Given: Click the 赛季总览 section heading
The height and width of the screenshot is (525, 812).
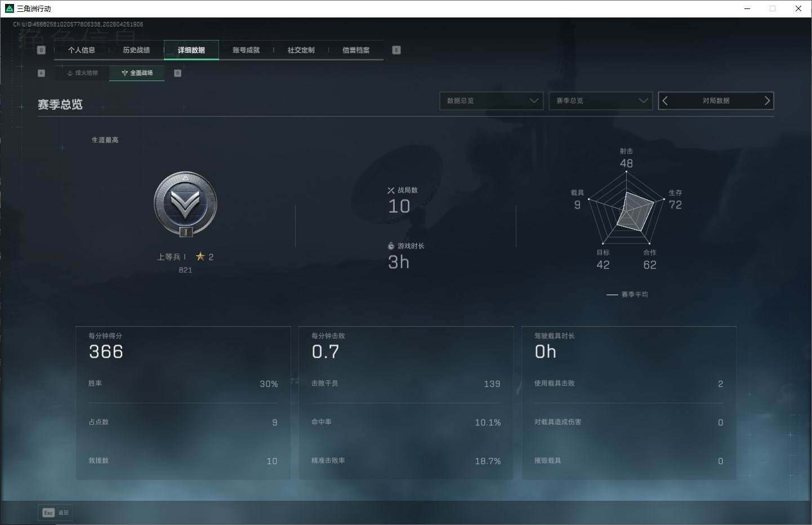Looking at the screenshot, I should click(60, 105).
